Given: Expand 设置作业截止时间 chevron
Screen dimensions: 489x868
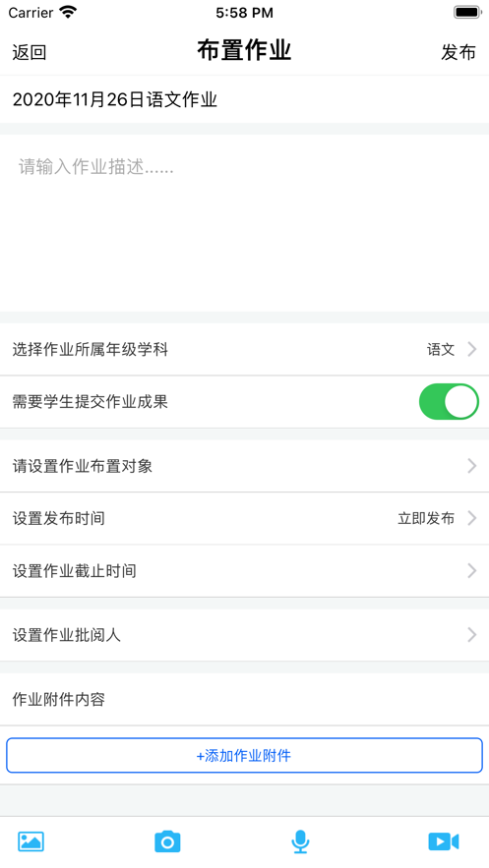Looking at the screenshot, I should [472, 571].
